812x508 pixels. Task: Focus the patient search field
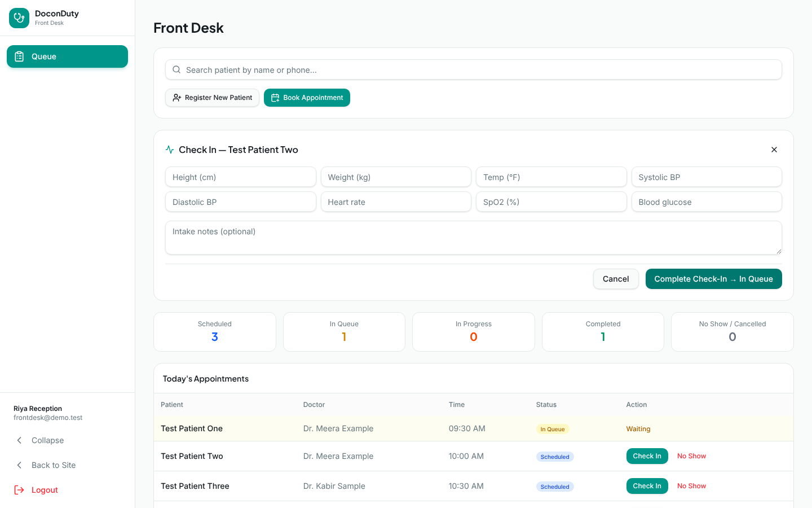point(474,69)
